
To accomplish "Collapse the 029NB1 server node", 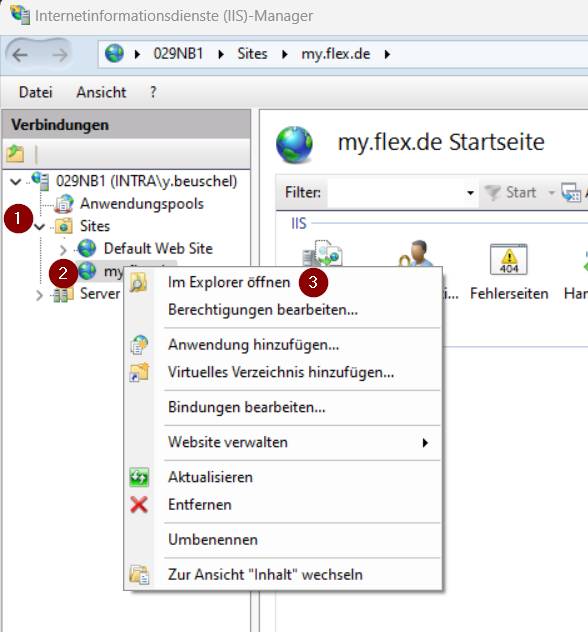I will pyautogui.click(x=16, y=182).
